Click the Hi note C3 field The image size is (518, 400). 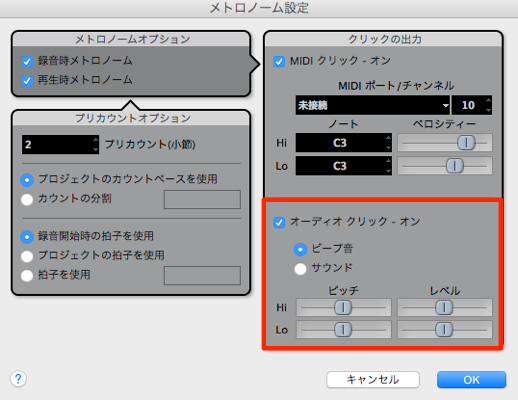[x=343, y=143]
